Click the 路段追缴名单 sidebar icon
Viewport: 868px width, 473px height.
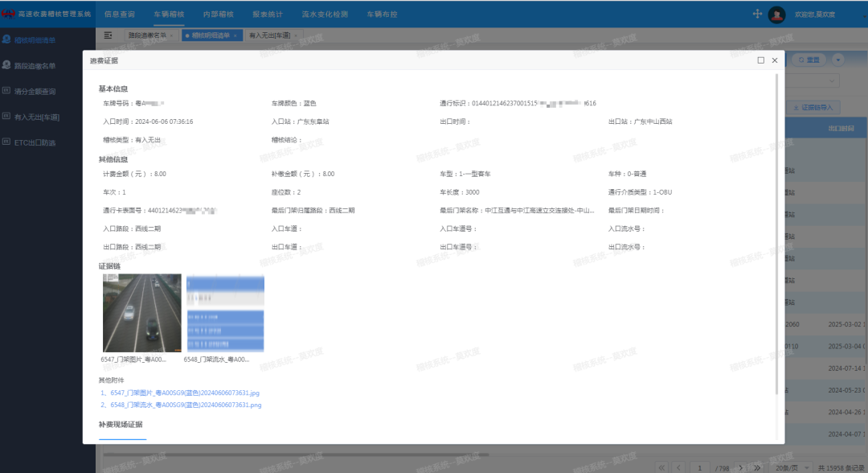6,65
